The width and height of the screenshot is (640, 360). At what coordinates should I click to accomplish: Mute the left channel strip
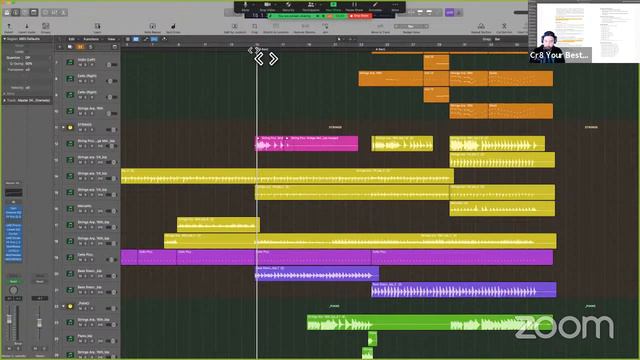tap(9, 348)
